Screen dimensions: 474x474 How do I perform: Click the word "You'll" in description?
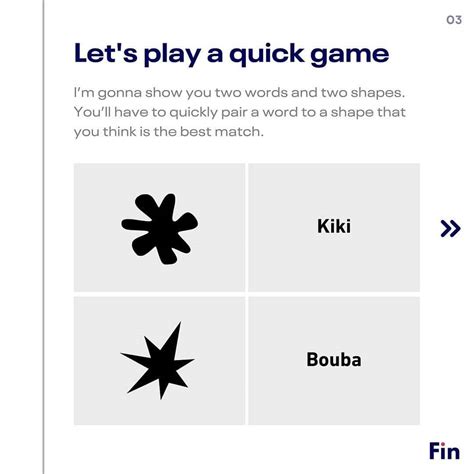pyautogui.click(x=92, y=112)
